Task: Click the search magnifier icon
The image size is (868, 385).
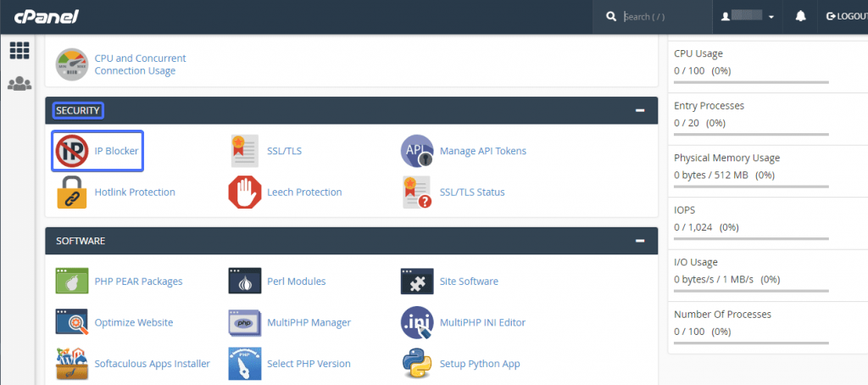Action: 611,17
